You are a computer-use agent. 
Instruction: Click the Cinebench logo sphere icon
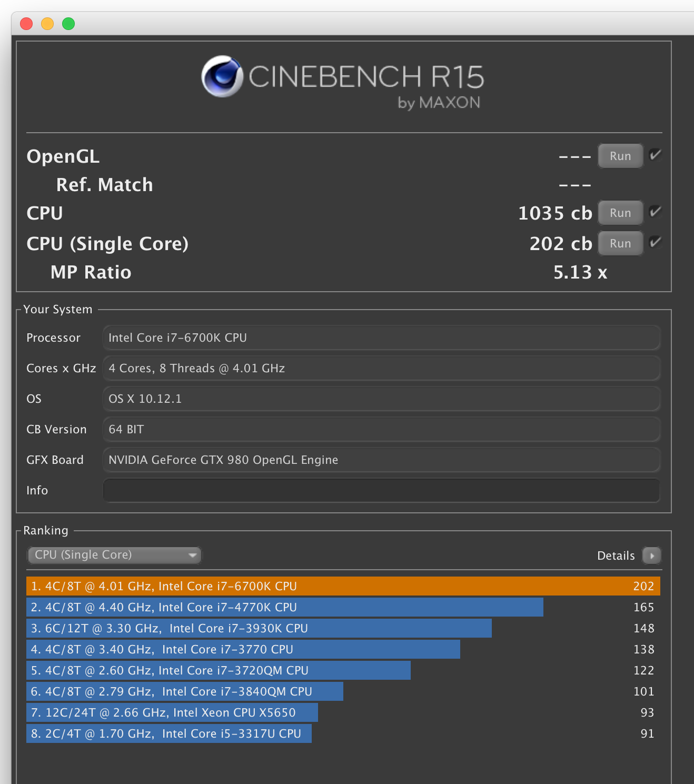coord(222,76)
